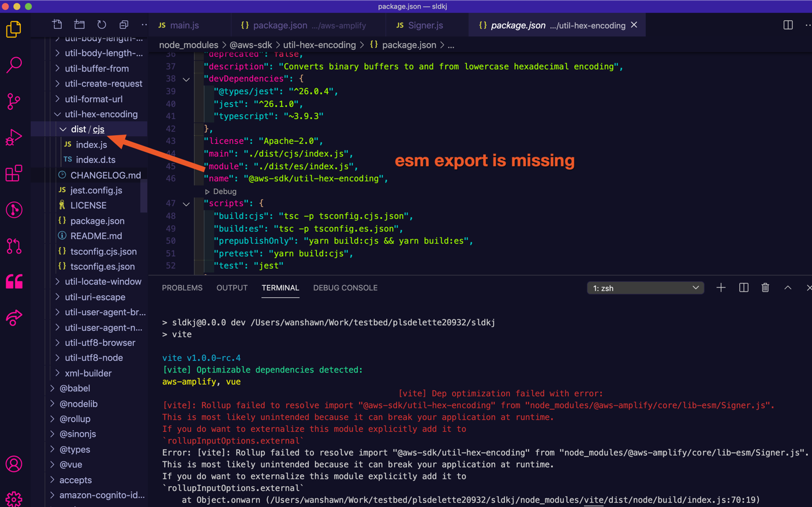The image size is (812, 507).
Task: Collapse the dist / cjs folder
Action: click(x=89, y=129)
